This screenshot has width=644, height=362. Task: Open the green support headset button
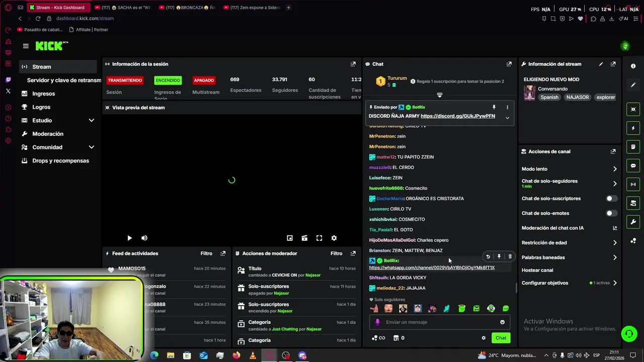click(628, 334)
